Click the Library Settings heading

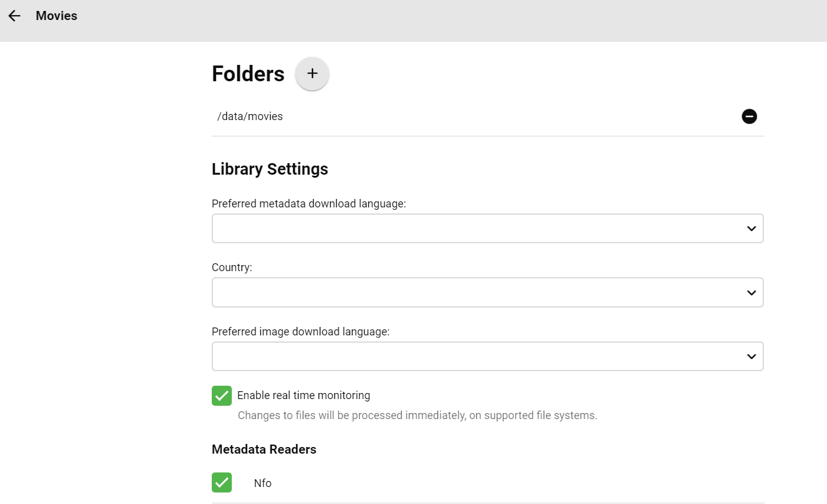point(269,169)
